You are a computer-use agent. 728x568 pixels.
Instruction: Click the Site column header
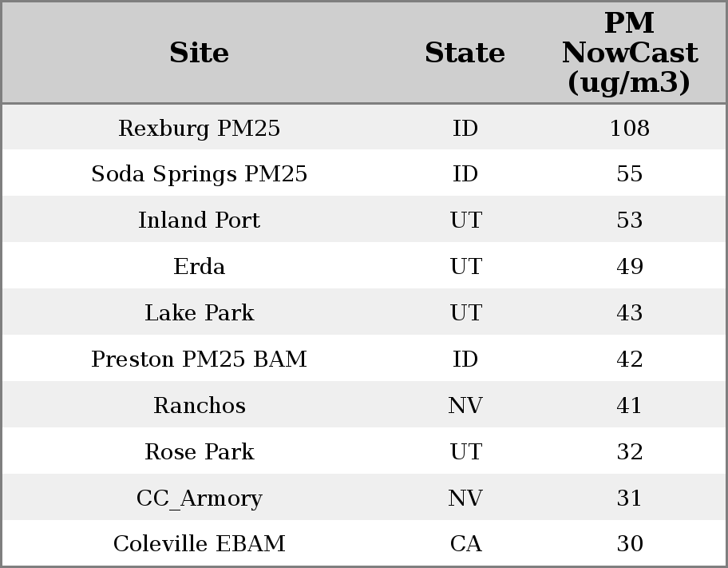pyautogui.click(x=199, y=53)
